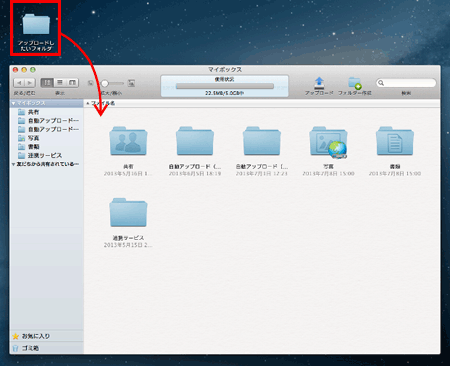Click the folder icon beside 連携サービス in sidebar

pyautogui.click(x=22, y=155)
